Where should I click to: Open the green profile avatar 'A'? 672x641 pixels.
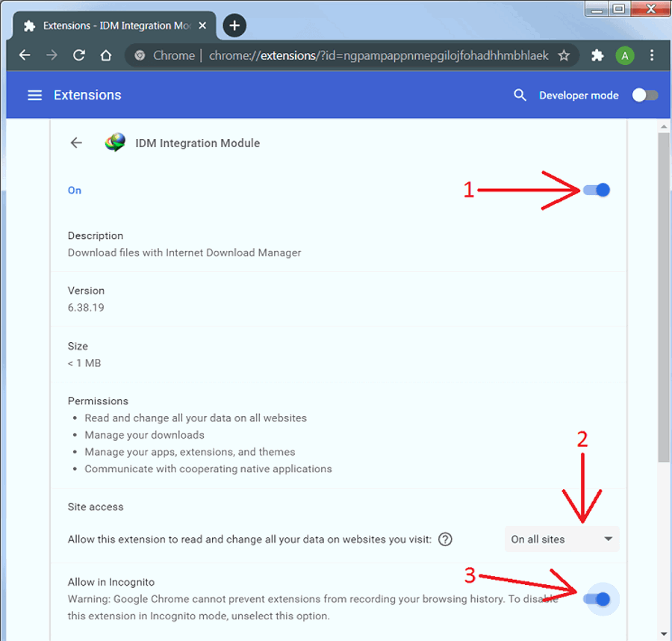click(x=625, y=56)
